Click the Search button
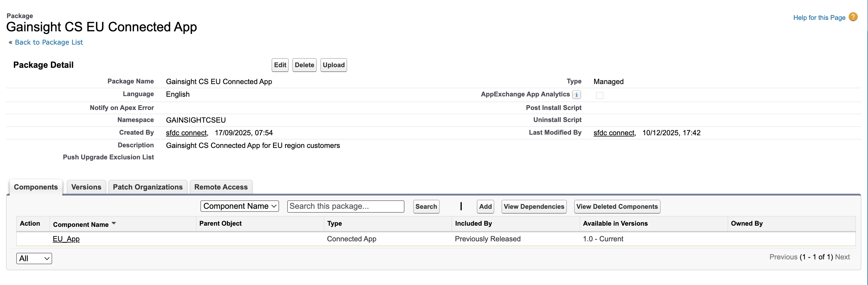Screen dimensions: 868x285 (x=426, y=206)
